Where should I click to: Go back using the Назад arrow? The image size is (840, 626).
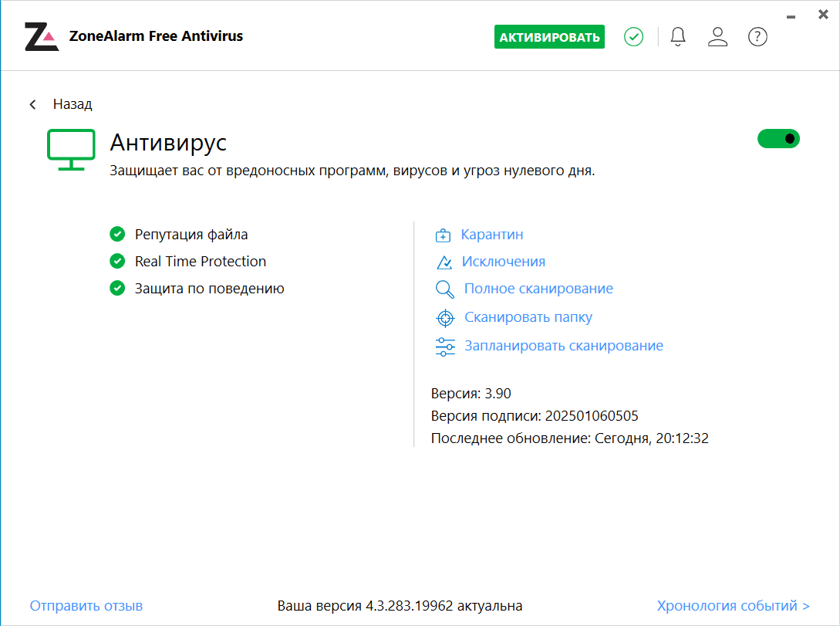pos(32,104)
